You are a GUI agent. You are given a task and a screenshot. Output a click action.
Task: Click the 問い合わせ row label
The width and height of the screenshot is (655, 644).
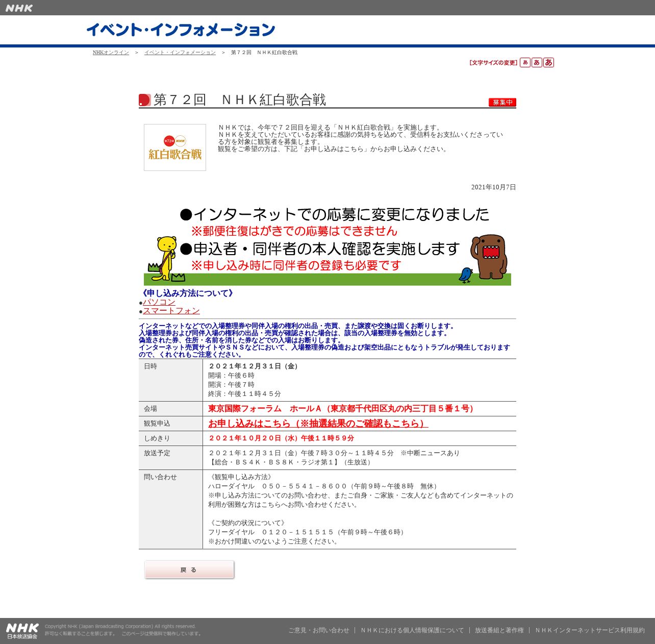(160, 477)
